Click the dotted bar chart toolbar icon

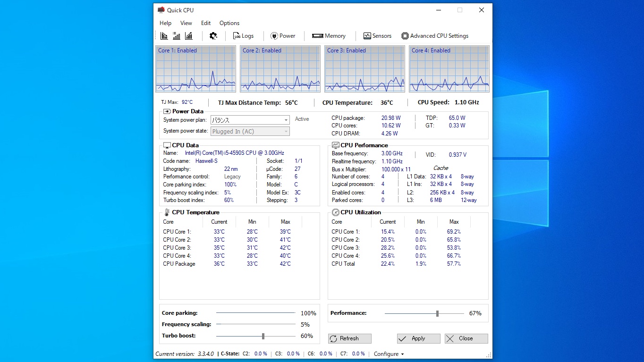pos(176,36)
